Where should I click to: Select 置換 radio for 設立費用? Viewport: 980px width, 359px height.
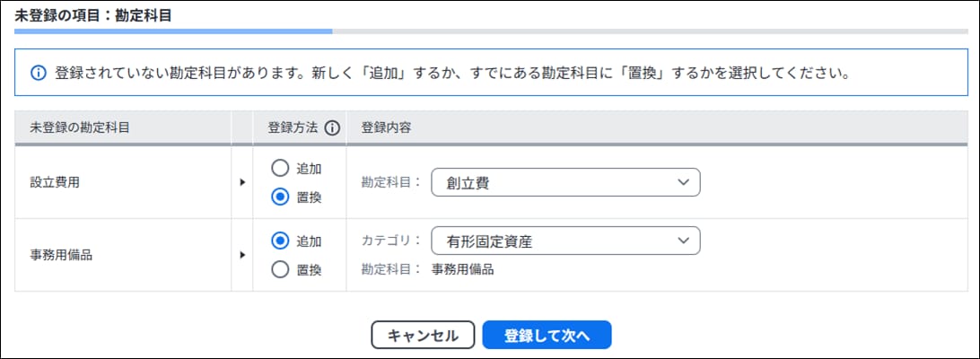pos(281,197)
